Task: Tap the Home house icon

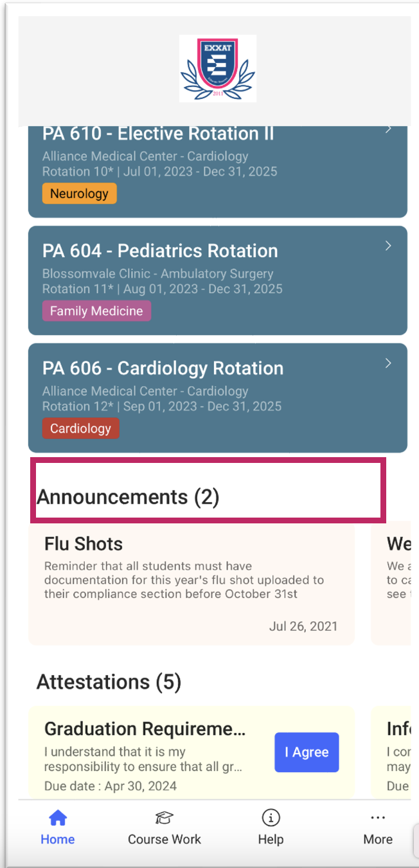Action: pos(58,818)
